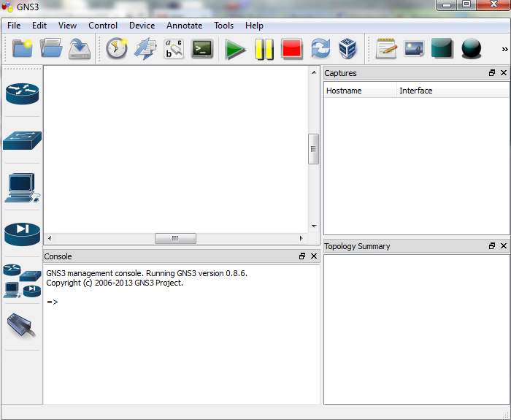Image resolution: width=511 pixels, height=420 pixels.
Task: Browse end devices computer icon
Action: 22,188
